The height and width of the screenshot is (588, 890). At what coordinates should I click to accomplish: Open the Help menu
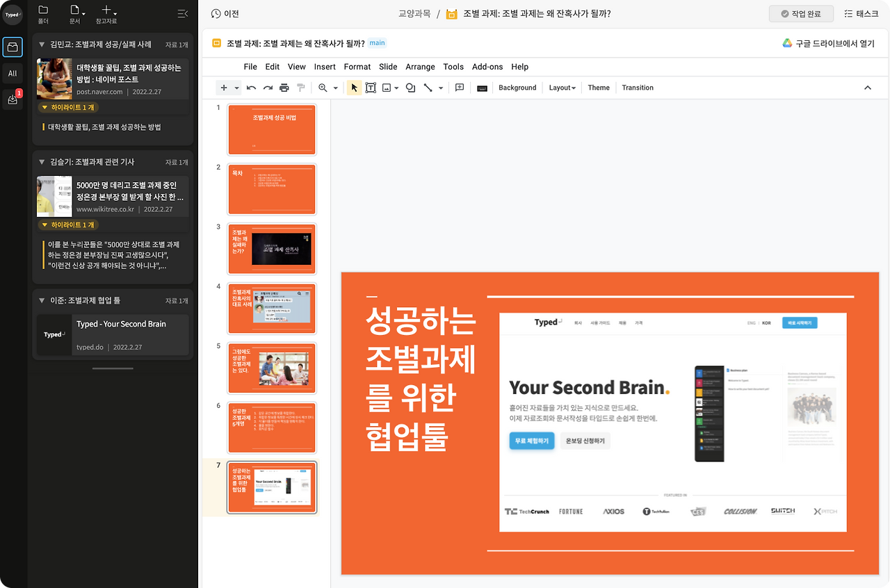519,67
